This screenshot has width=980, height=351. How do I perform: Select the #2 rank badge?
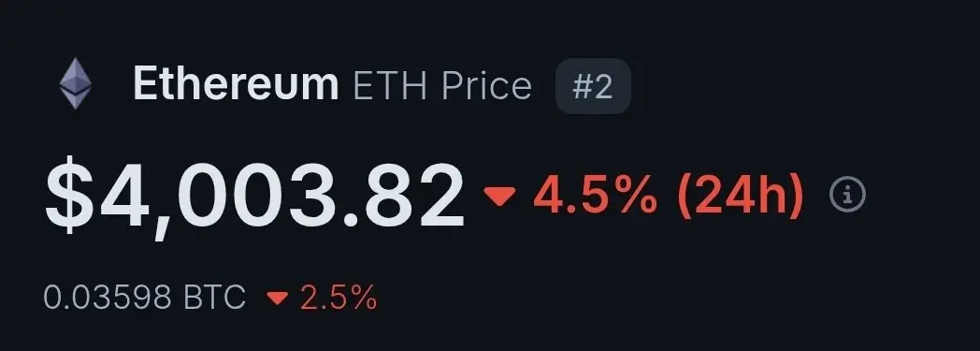tap(593, 86)
